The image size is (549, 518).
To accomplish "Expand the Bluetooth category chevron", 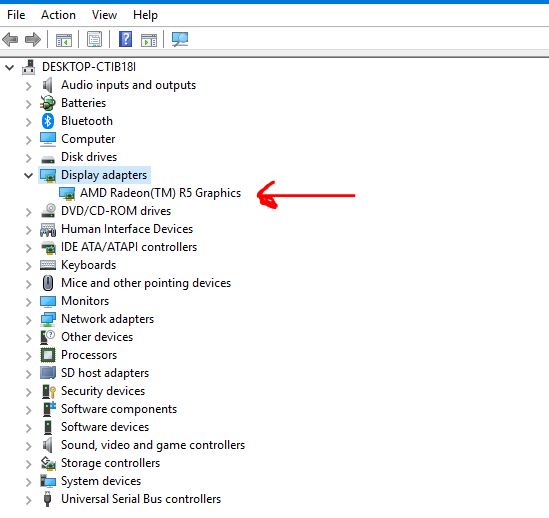I will tap(29, 122).
